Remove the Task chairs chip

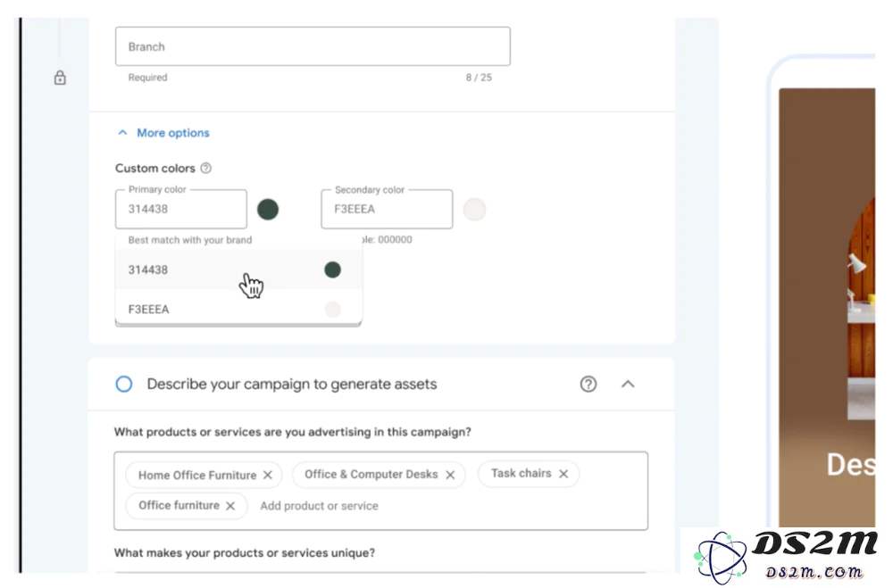[x=563, y=474]
